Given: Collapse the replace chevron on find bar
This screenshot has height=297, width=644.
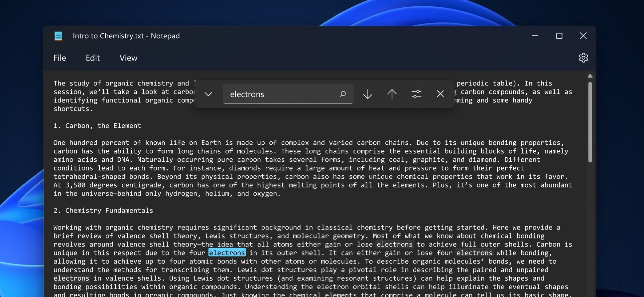Looking at the screenshot, I should coord(208,94).
